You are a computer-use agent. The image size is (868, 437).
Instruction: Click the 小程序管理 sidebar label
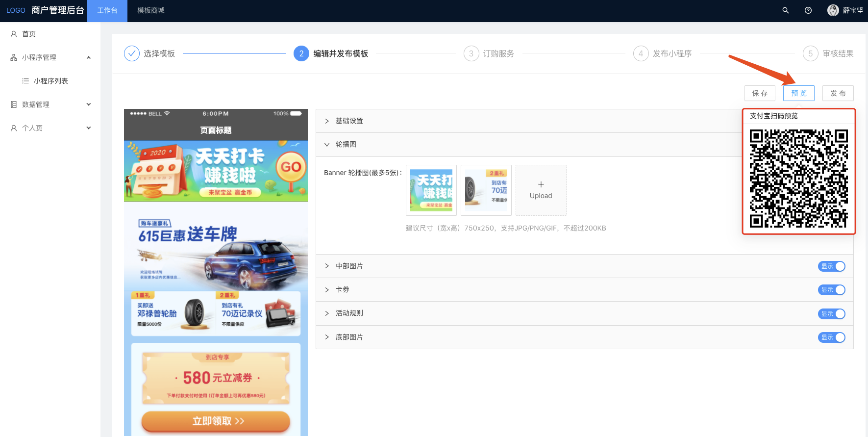(x=39, y=57)
